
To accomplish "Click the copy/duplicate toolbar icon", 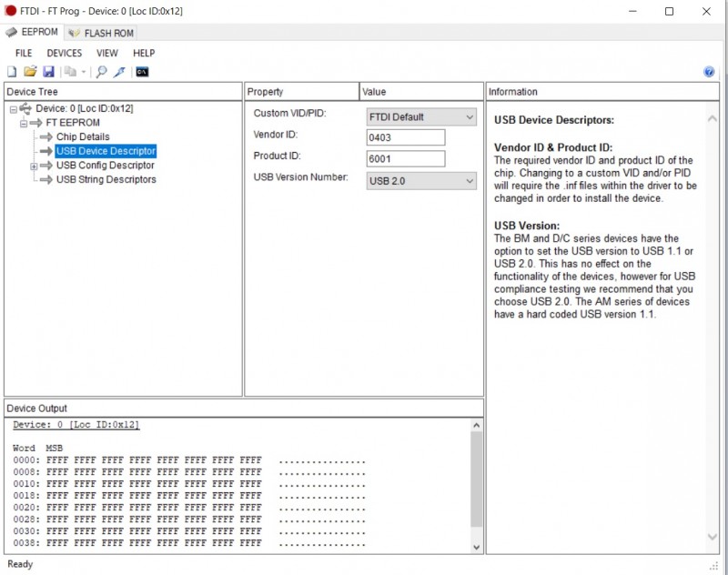I will point(70,72).
